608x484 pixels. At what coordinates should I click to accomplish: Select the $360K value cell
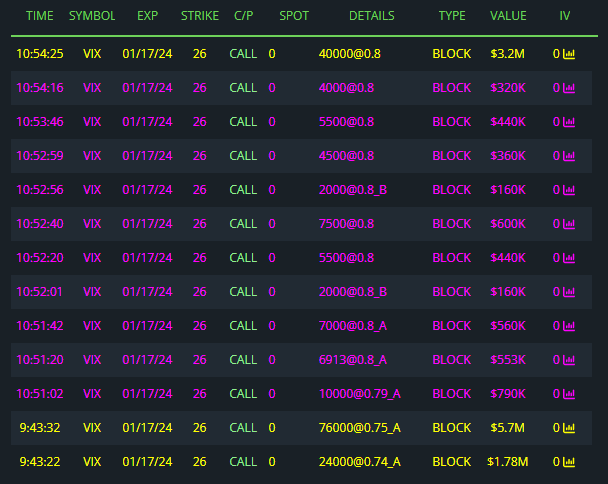[x=508, y=156]
